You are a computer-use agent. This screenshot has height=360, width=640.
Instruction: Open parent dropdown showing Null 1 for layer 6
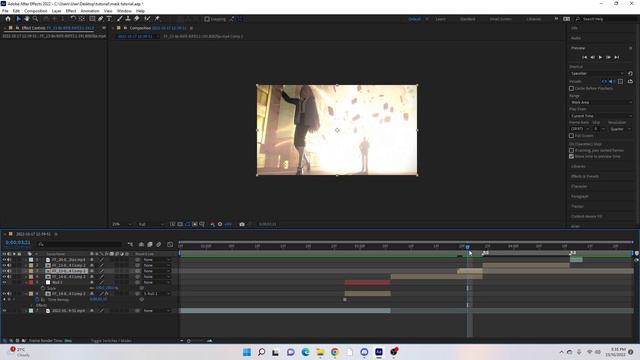click(156, 293)
